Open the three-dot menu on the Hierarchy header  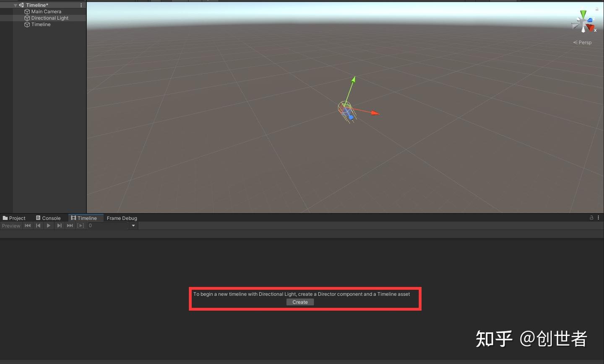[81, 5]
